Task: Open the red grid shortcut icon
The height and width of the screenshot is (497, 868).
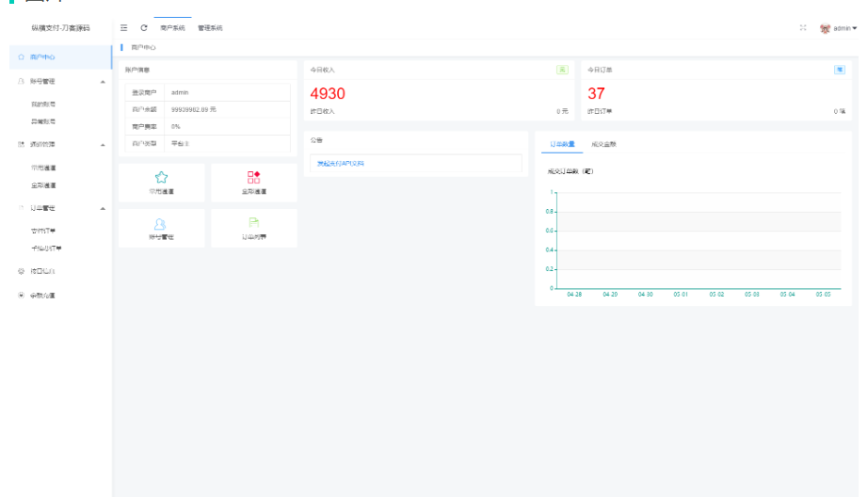Action: click(x=253, y=177)
